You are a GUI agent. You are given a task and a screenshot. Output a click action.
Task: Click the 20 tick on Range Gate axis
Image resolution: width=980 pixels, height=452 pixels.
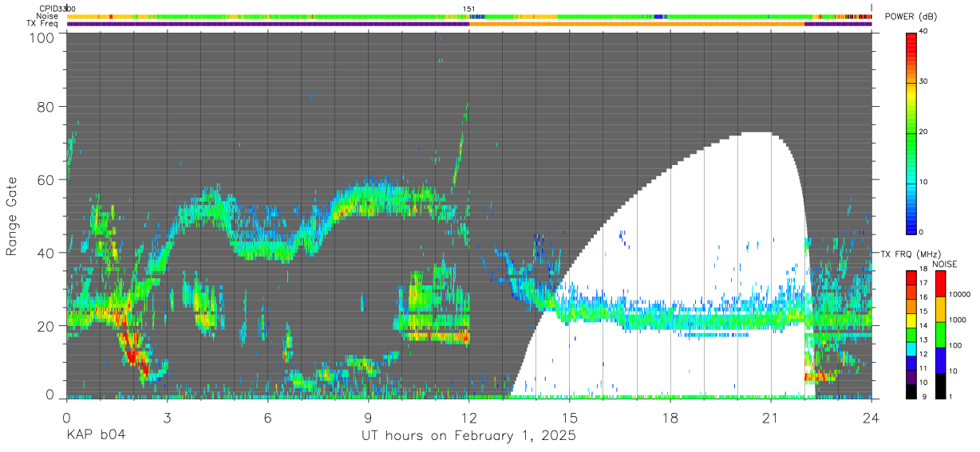(x=46, y=326)
